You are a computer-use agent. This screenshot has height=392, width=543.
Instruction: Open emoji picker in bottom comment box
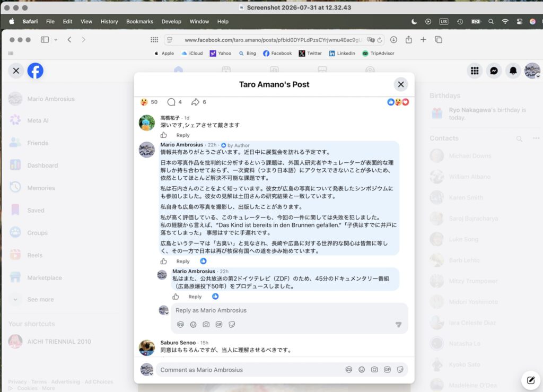pyautogui.click(x=362, y=370)
